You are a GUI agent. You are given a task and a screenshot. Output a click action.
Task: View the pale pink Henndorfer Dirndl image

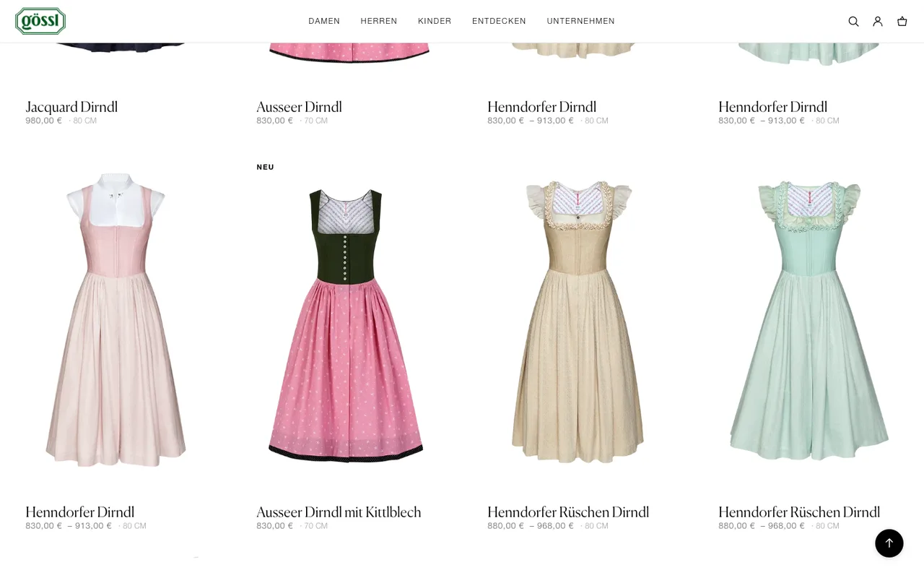[x=115, y=320]
